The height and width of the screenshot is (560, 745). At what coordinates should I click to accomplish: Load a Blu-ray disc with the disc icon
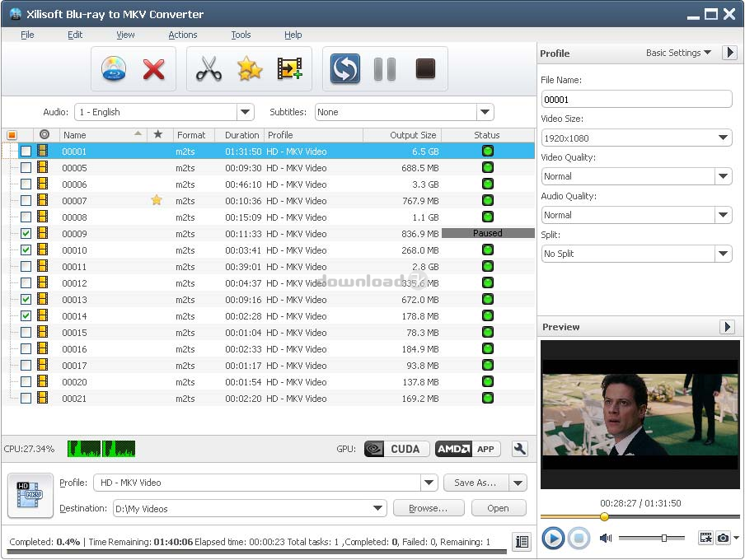pos(113,69)
